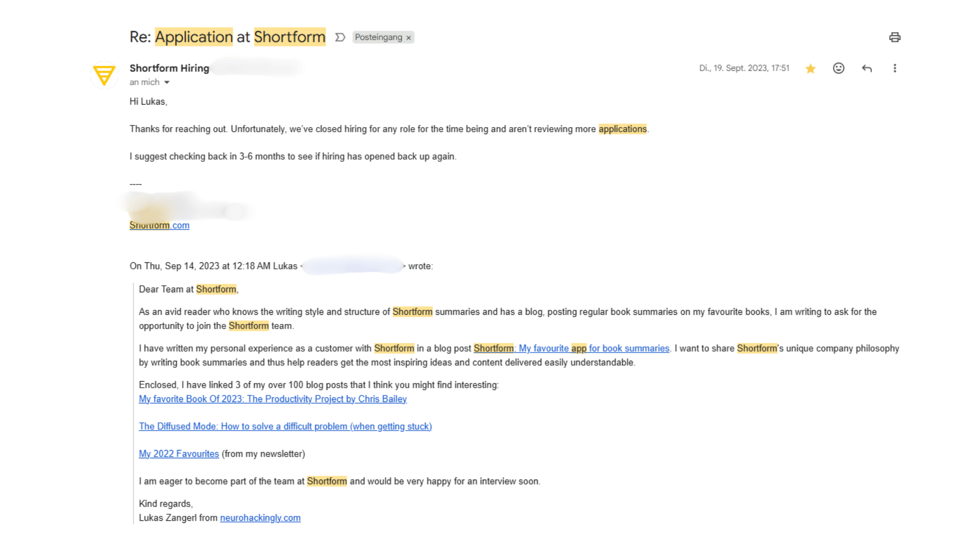This screenshot has width=980, height=551.
Task: Click the Shortform sender avatar logo
Action: tap(105, 75)
